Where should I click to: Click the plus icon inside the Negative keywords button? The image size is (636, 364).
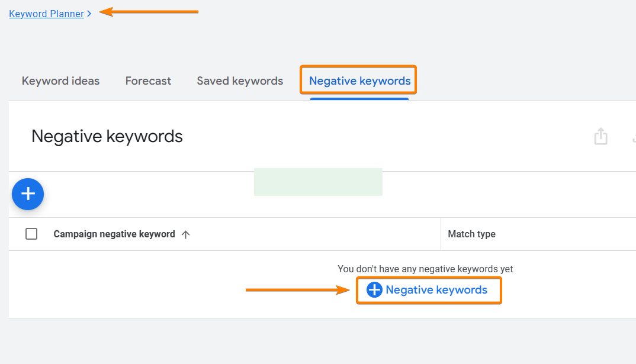(375, 289)
